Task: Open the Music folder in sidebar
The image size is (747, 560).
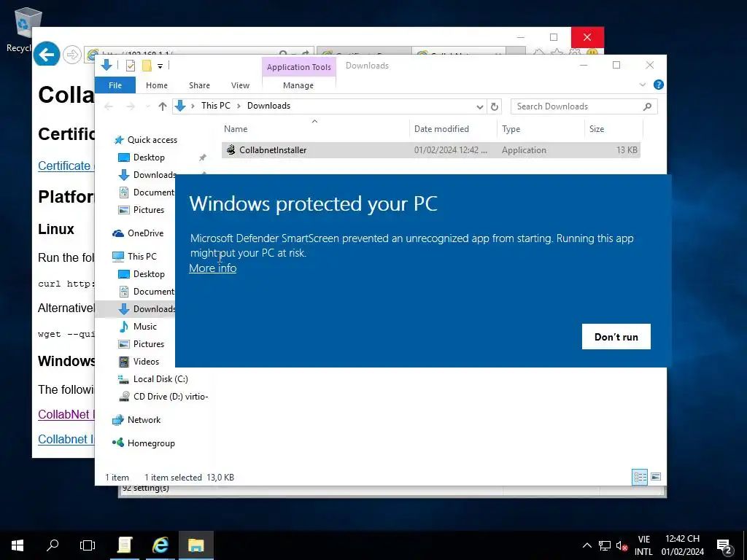Action: tap(145, 327)
